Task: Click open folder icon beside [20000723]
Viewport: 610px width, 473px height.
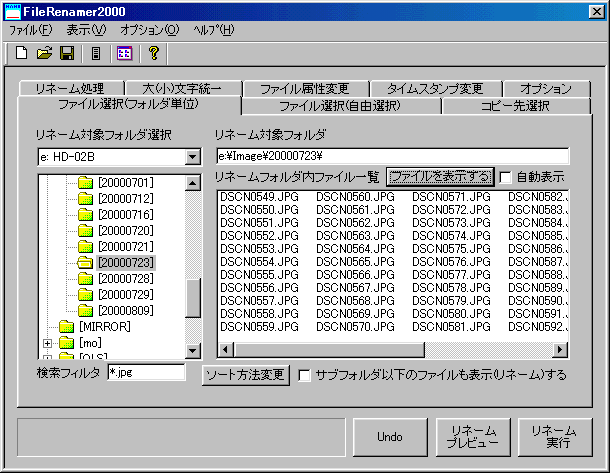Action: tap(85, 263)
